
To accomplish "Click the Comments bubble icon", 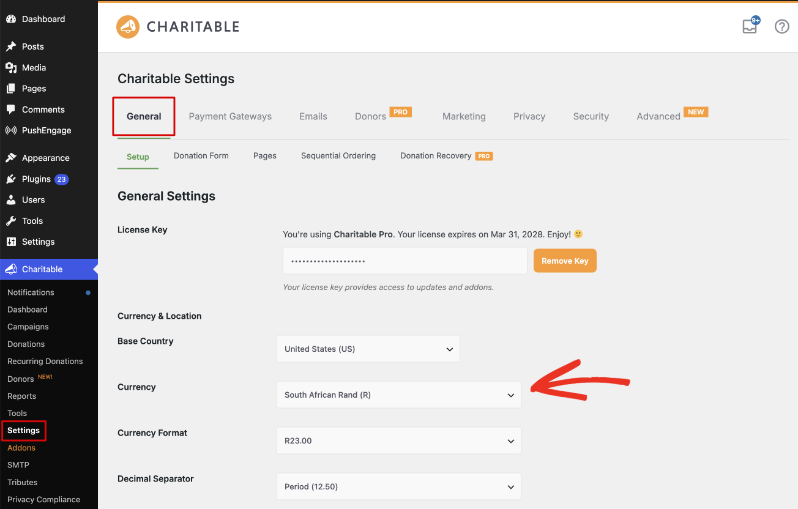I will click(x=11, y=109).
